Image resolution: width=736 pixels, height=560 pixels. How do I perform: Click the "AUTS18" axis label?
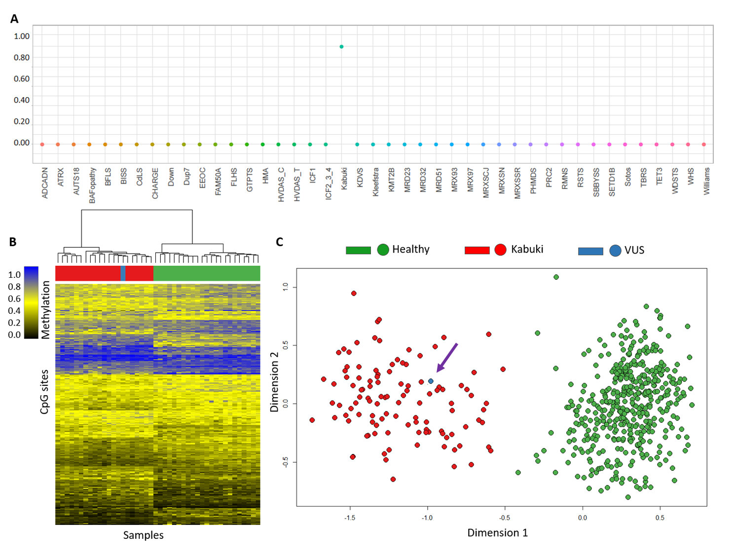pos(76,181)
